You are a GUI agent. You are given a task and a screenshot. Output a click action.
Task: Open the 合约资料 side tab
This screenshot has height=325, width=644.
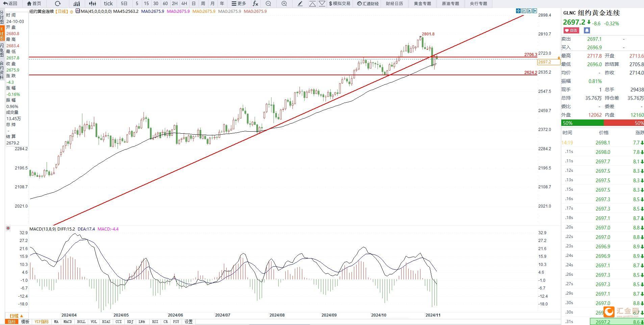pos(2,70)
